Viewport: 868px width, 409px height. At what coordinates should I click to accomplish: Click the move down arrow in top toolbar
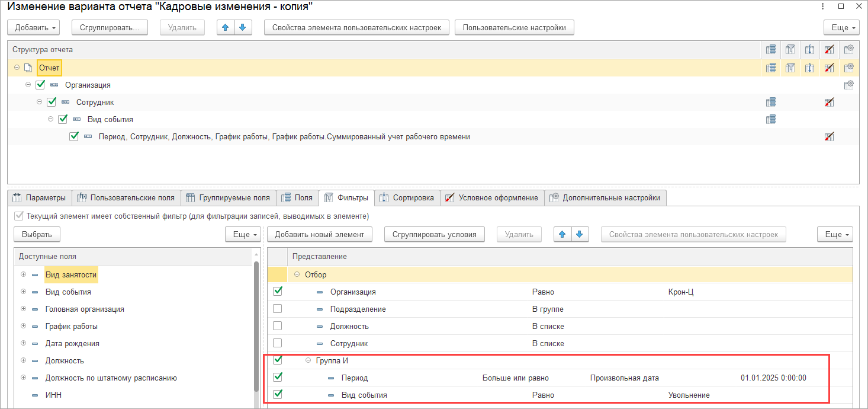(243, 27)
